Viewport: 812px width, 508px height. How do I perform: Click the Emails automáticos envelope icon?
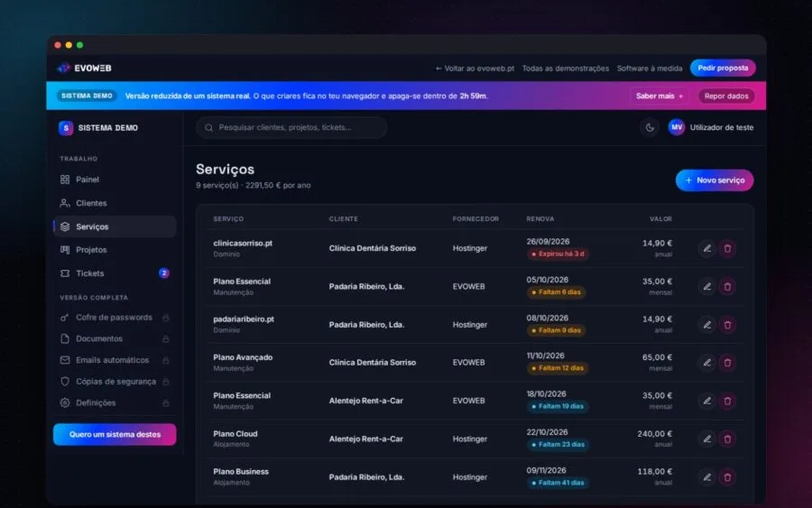pyautogui.click(x=65, y=360)
